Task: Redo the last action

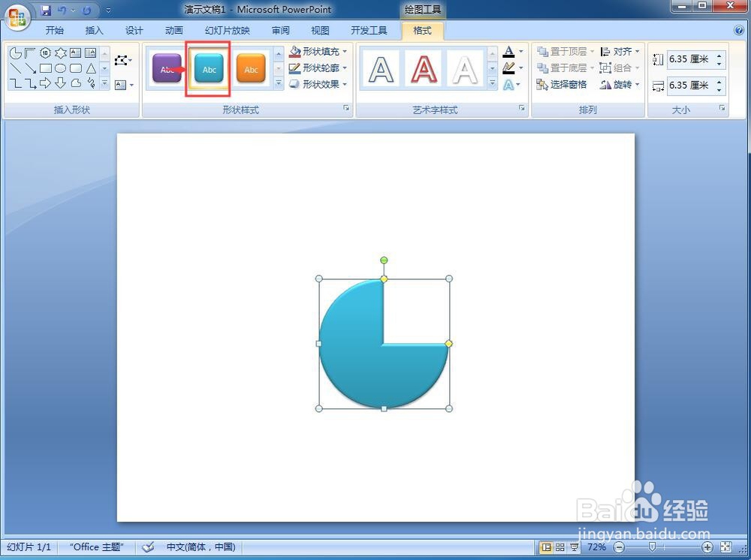Action: (x=86, y=10)
